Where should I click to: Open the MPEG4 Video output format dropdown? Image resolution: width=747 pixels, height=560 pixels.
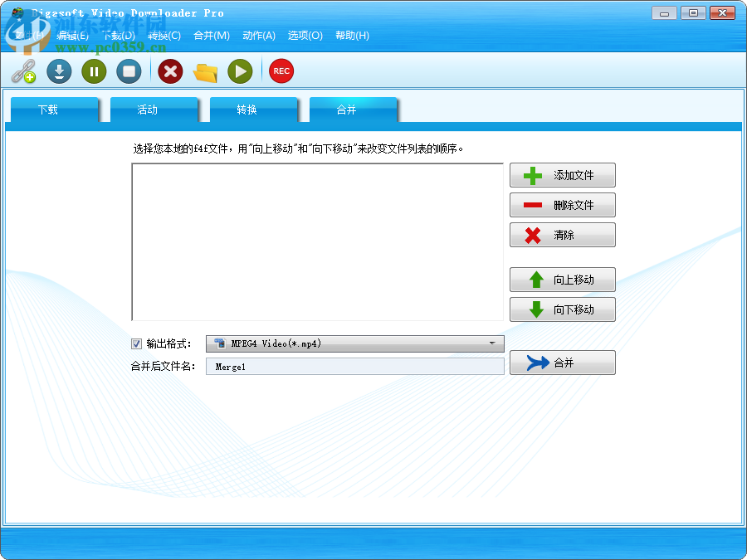click(x=354, y=343)
